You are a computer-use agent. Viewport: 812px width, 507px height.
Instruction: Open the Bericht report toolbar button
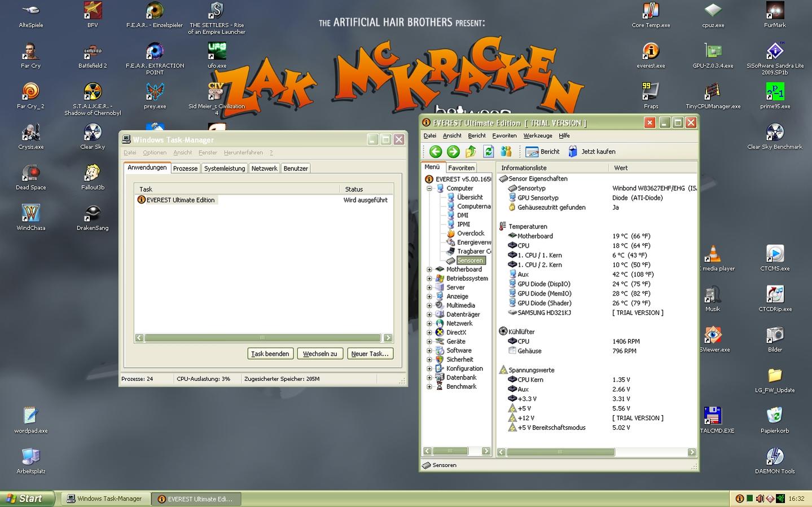pyautogui.click(x=542, y=151)
